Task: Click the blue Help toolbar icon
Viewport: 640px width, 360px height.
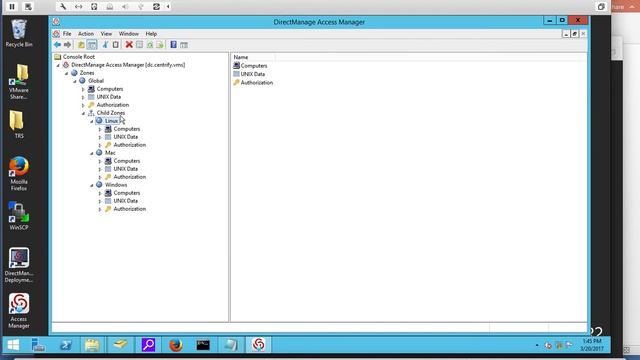Action: (x=173, y=45)
